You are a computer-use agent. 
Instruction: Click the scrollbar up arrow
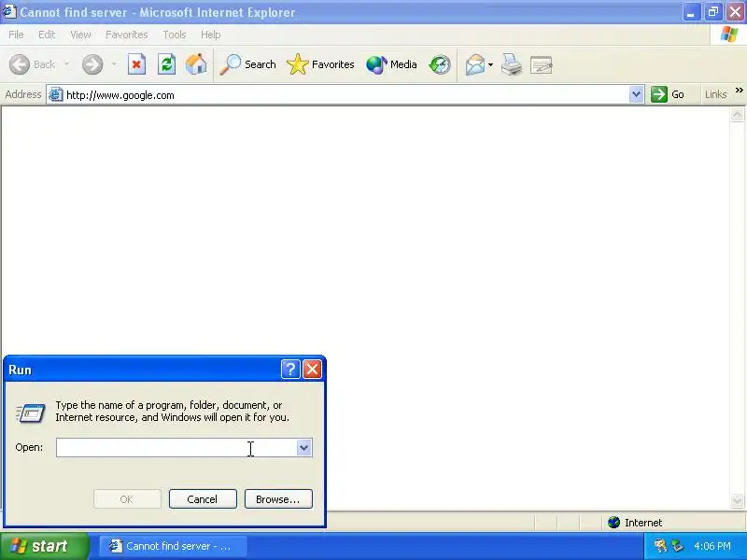(x=737, y=115)
